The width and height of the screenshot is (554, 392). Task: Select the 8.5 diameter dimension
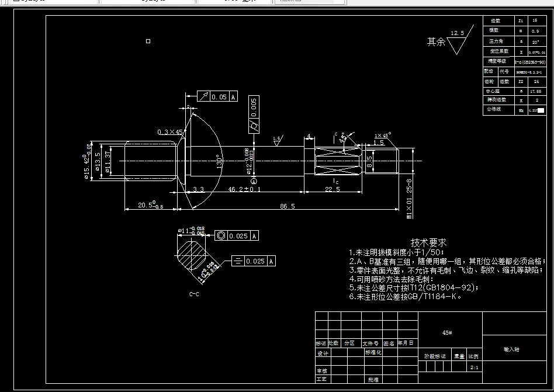369,162
